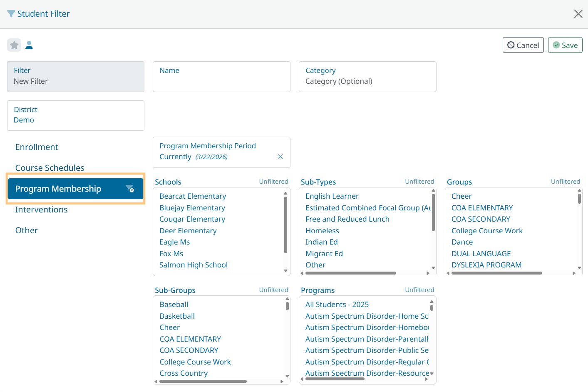Clear the Program Membership Period value
This screenshot has height=392, width=588.
click(x=280, y=157)
